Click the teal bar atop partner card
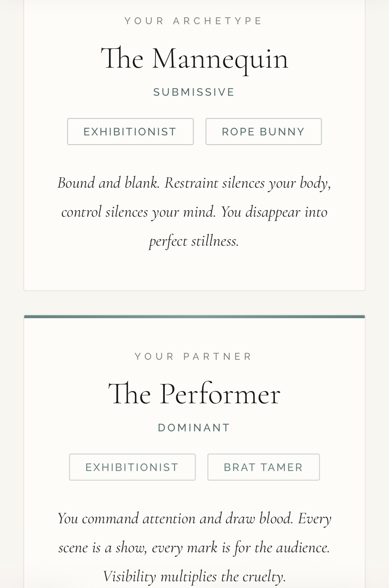Screen dimensions: 389x588 [194, 317]
